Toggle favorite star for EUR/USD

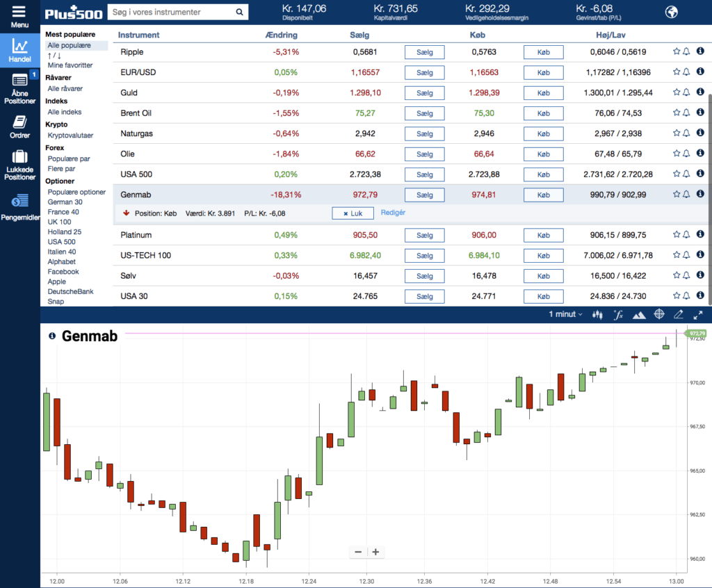tap(676, 72)
